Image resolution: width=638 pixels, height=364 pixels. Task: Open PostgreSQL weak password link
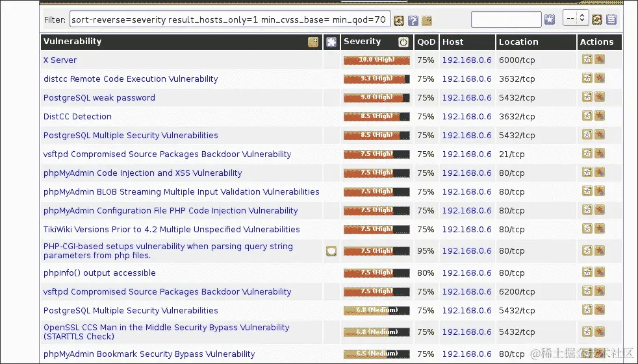tap(99, 97)
